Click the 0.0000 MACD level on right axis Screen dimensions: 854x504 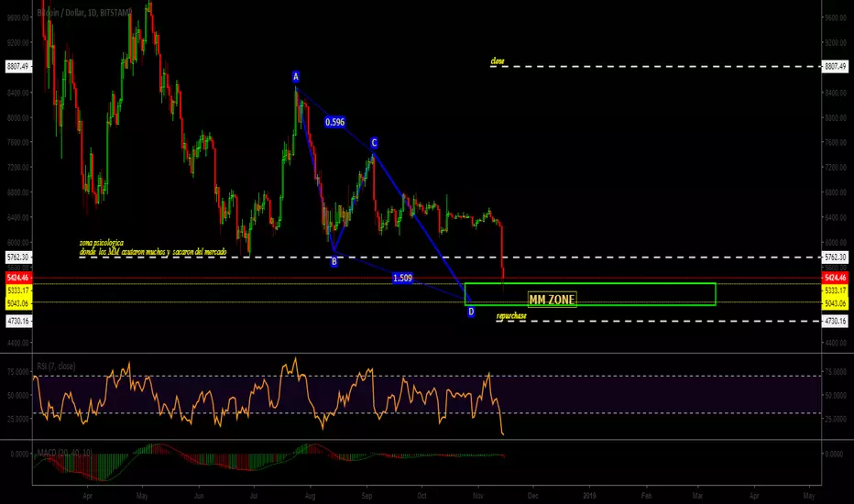[x=834, y=454]
